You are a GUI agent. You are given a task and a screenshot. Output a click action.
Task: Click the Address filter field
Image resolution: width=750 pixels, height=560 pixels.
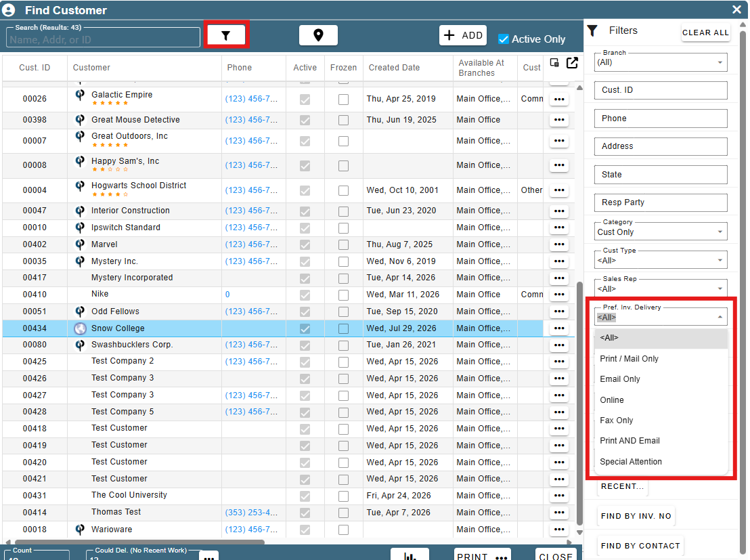(661, 146)
